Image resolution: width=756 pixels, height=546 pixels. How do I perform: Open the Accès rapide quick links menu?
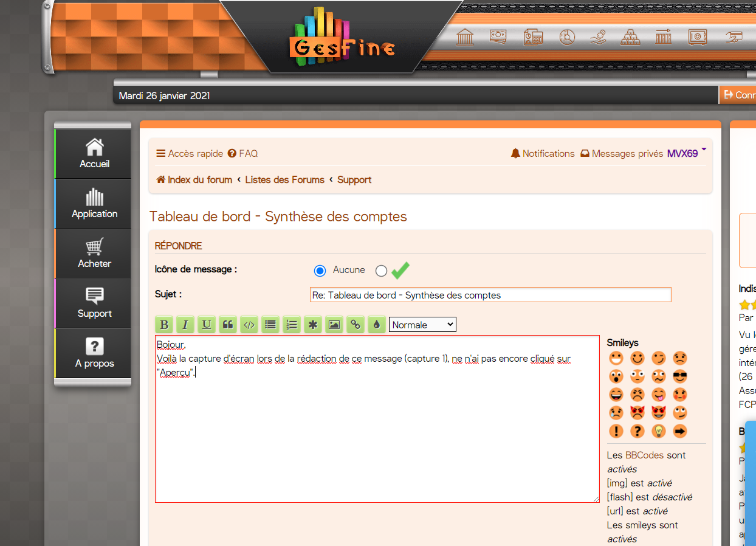(190, 154)
